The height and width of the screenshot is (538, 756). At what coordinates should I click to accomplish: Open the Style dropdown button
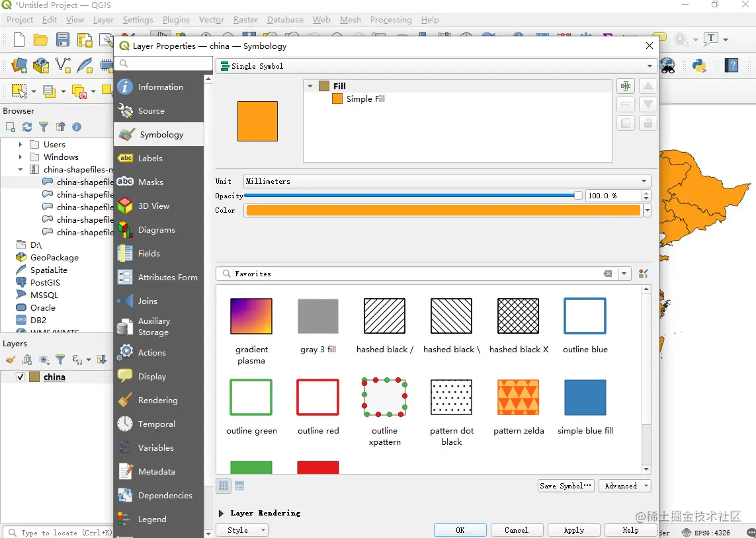tap(241, 530)
